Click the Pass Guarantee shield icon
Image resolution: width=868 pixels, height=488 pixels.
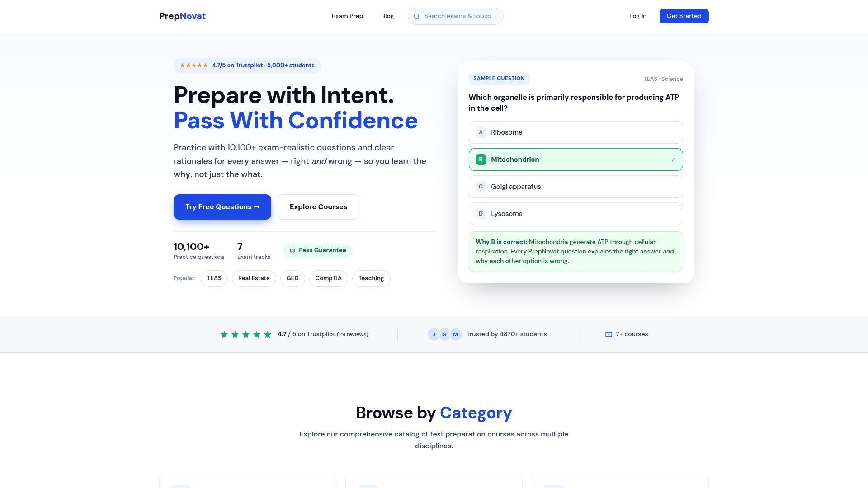tap(292, 251)
